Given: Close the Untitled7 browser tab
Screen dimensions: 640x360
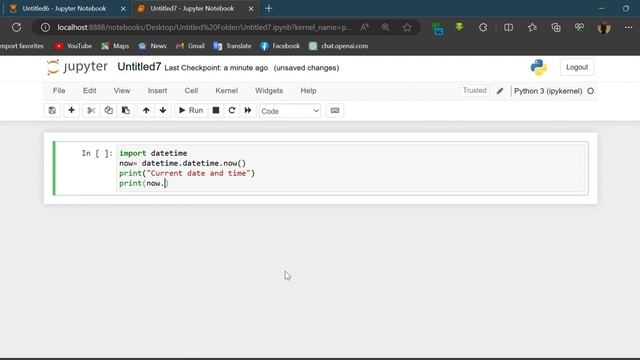Looking at the screenshot, I should coord(251,9).
